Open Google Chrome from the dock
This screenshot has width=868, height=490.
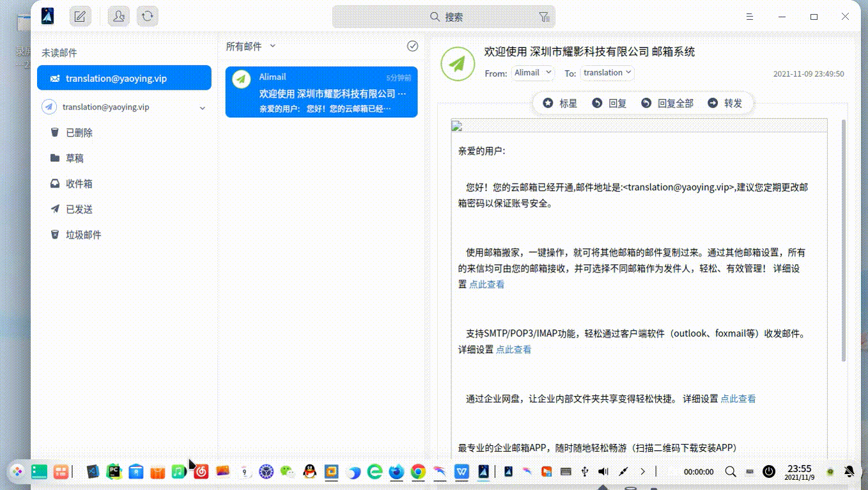(x=417, y=471)
